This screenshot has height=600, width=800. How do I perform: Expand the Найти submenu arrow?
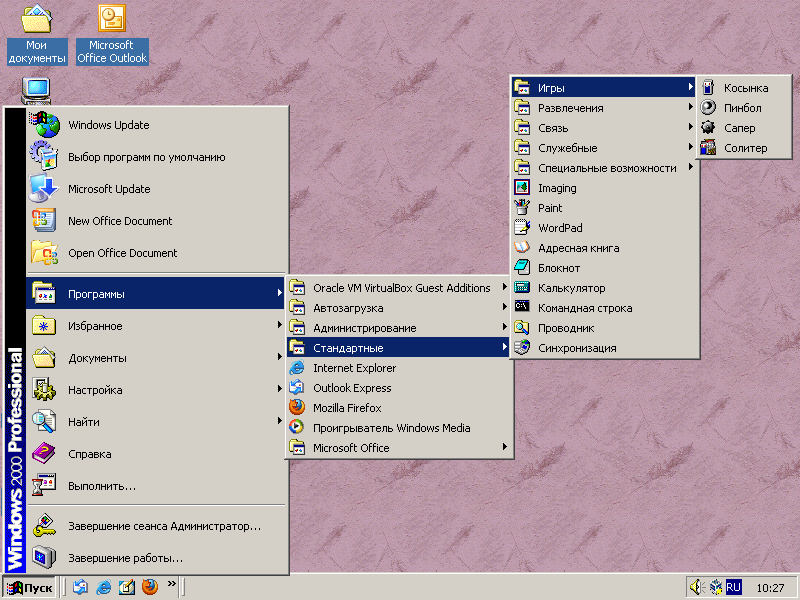(x=280, y=421)
